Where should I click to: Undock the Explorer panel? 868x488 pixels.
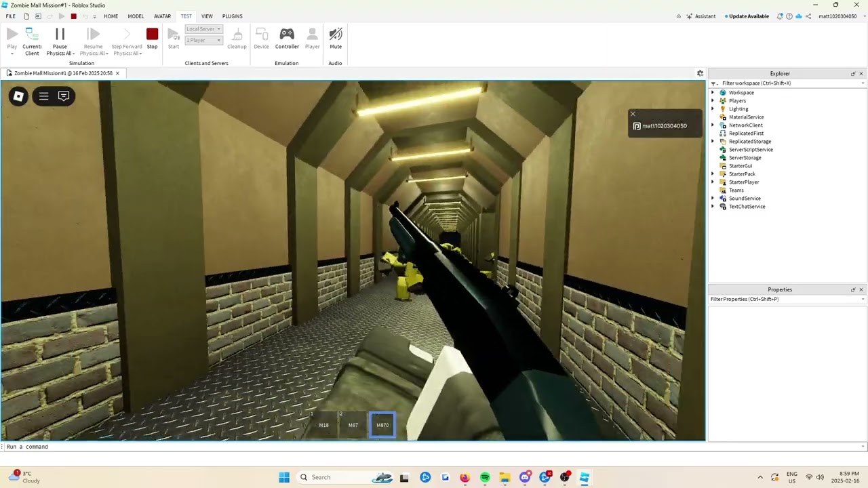853,74
